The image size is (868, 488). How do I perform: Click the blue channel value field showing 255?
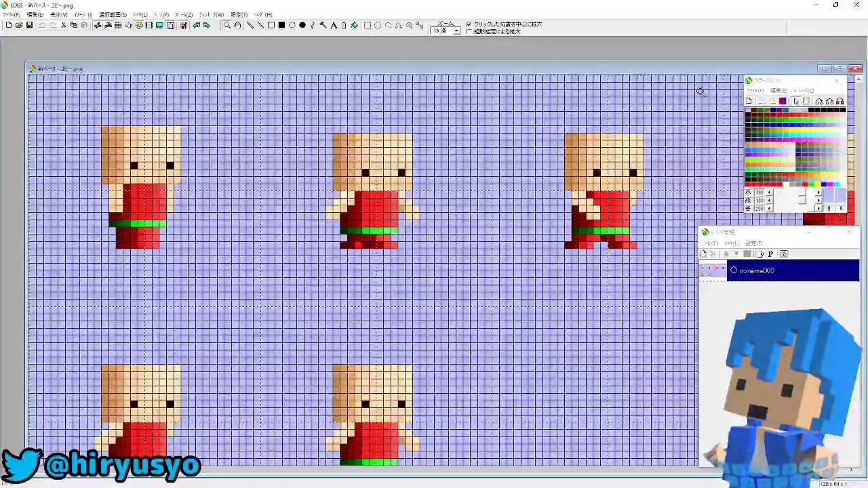[x=759, y=209]
